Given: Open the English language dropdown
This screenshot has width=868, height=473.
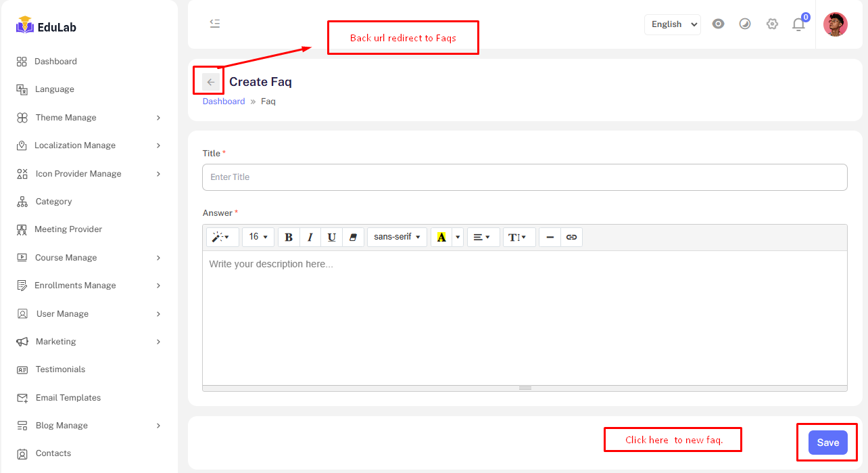Looking at the screenshot, I should pyautogui.click(x=672, y=24).
